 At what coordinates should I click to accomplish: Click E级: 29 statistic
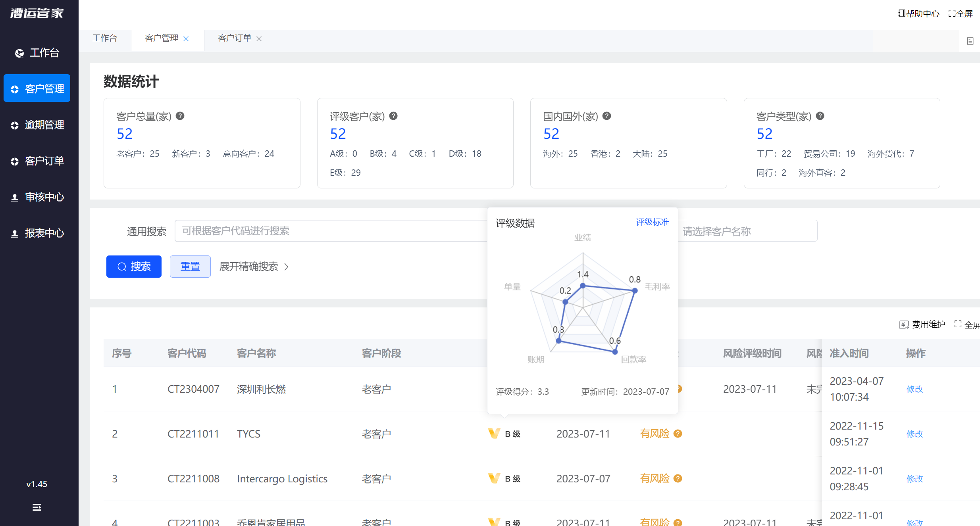[345, 173]
